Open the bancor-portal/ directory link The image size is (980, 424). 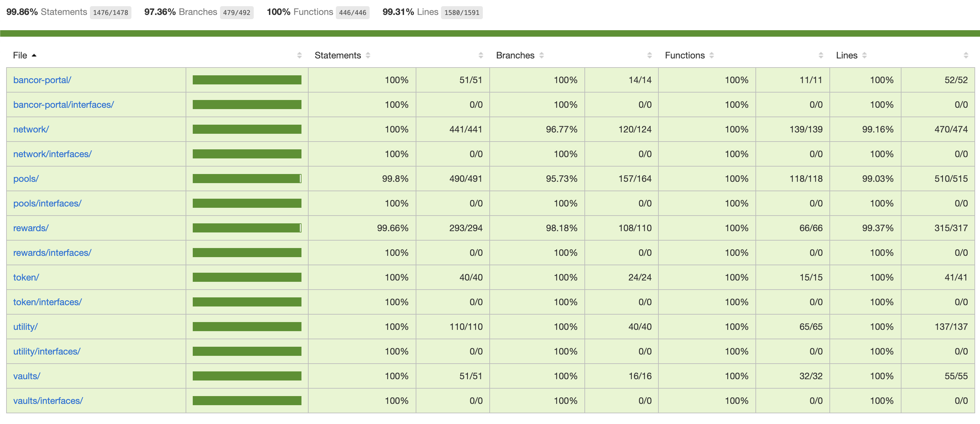[x=42, y=80]
